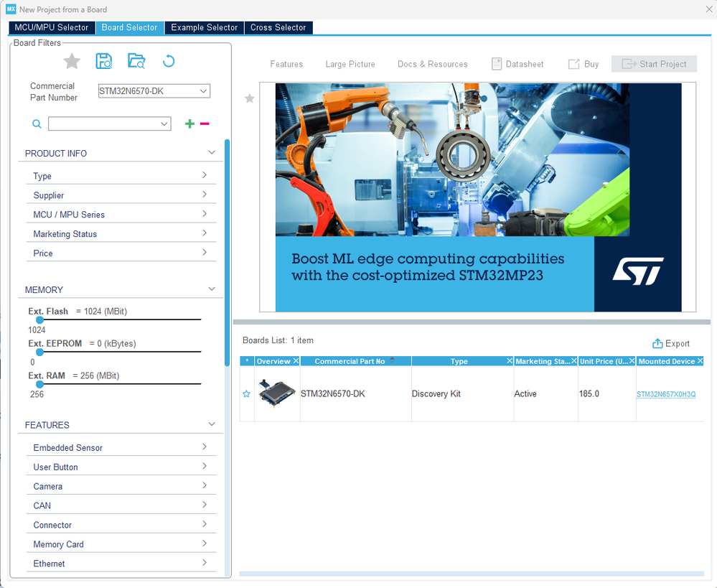Remove a search criterion with the pink minus
The image size is (717, 588).
tap(205, 123)
